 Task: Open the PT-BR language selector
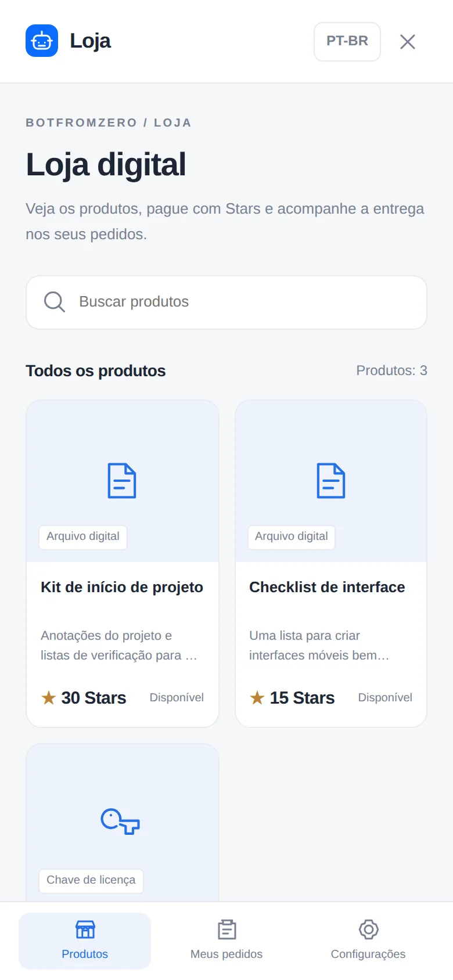click(347, 41)
